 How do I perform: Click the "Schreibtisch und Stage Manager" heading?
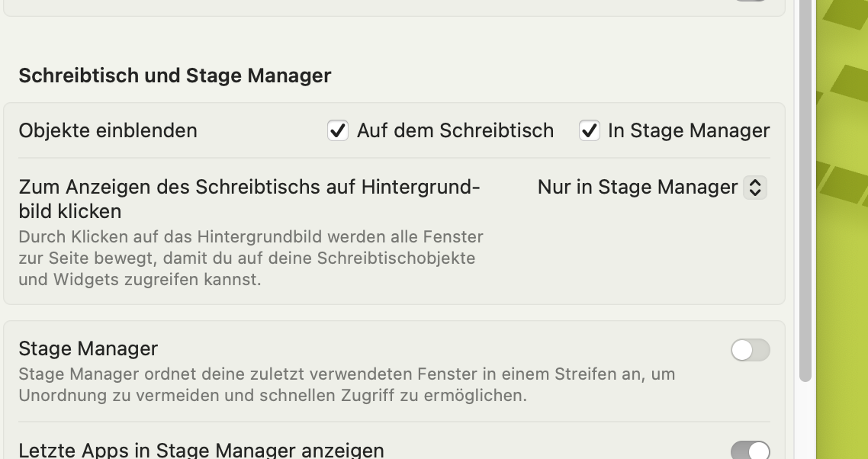[175, 75]
